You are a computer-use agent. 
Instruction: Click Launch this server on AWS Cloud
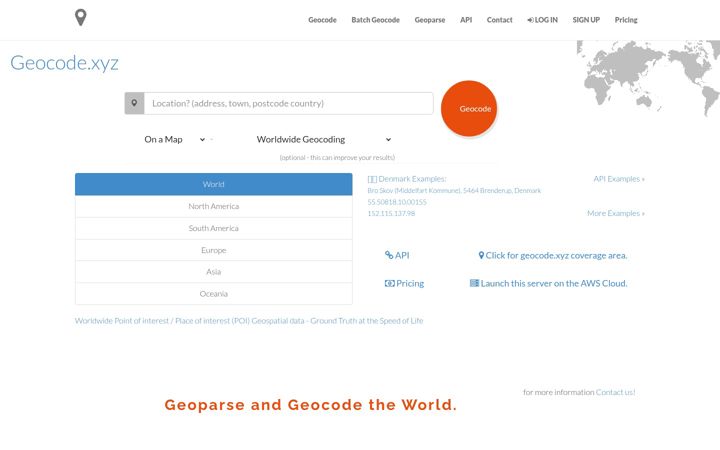click(549, 283)
